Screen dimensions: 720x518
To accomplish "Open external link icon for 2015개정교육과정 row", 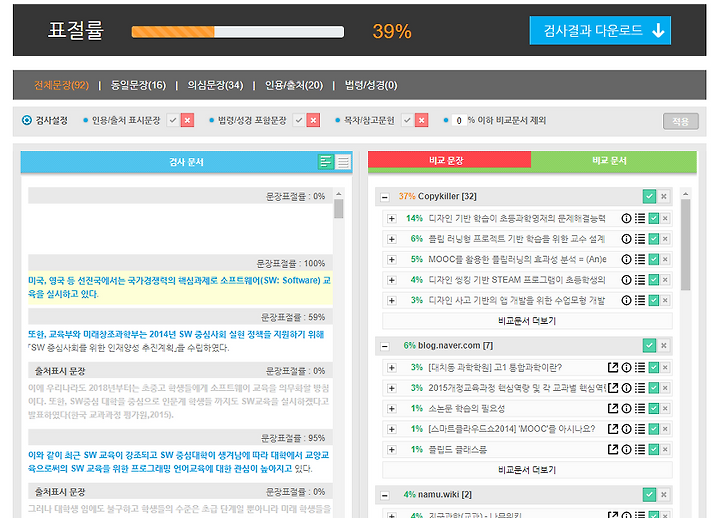I will [x=613, y=388].
